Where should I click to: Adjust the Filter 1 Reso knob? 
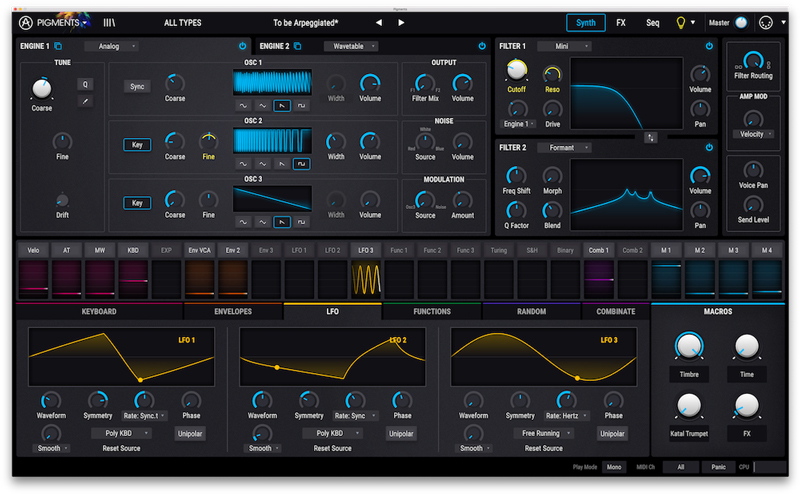tap(552, 75)
